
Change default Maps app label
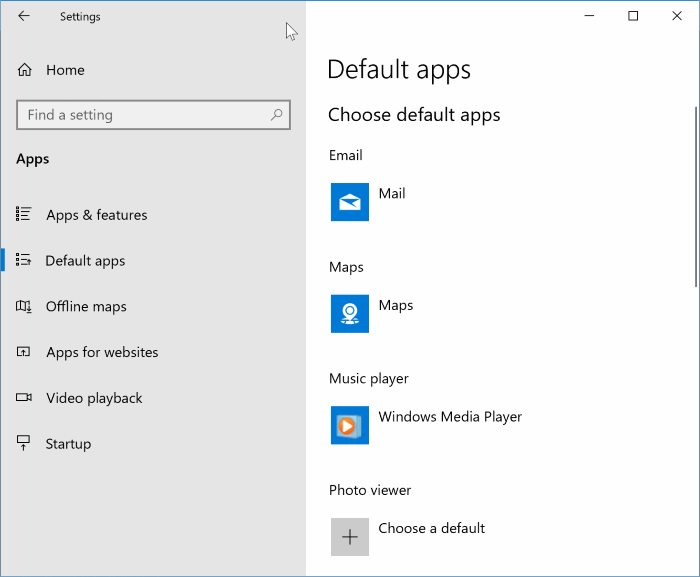pyautogui.click(x=396, y=305)
